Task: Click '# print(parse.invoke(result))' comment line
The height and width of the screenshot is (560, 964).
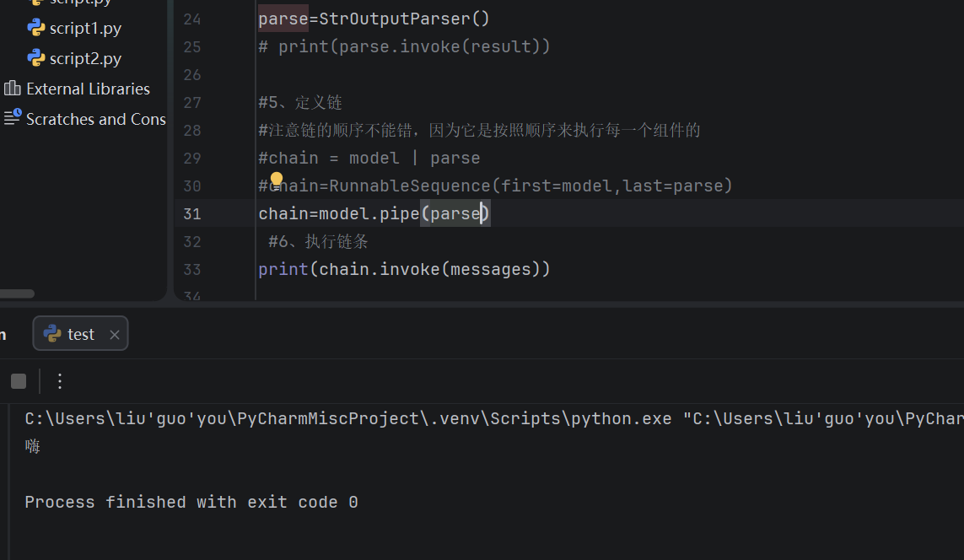Action: 404,46
